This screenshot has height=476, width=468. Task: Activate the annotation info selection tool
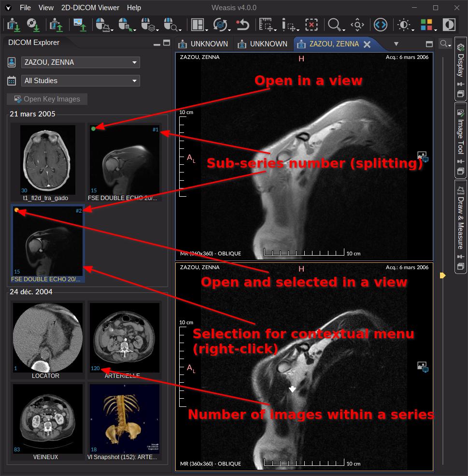(288, 25)
